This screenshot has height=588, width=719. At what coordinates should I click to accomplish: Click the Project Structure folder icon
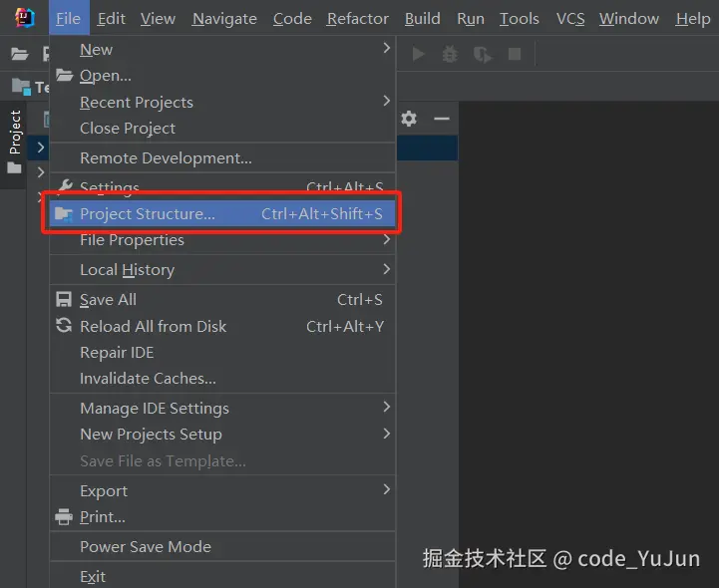coord(64,214)
